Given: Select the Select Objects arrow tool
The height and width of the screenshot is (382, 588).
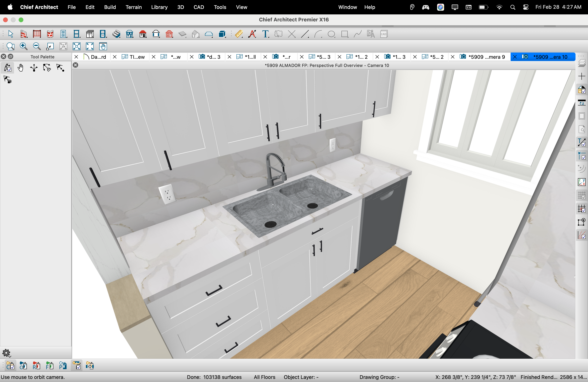Looking at the screenshot, I should 10,34.
